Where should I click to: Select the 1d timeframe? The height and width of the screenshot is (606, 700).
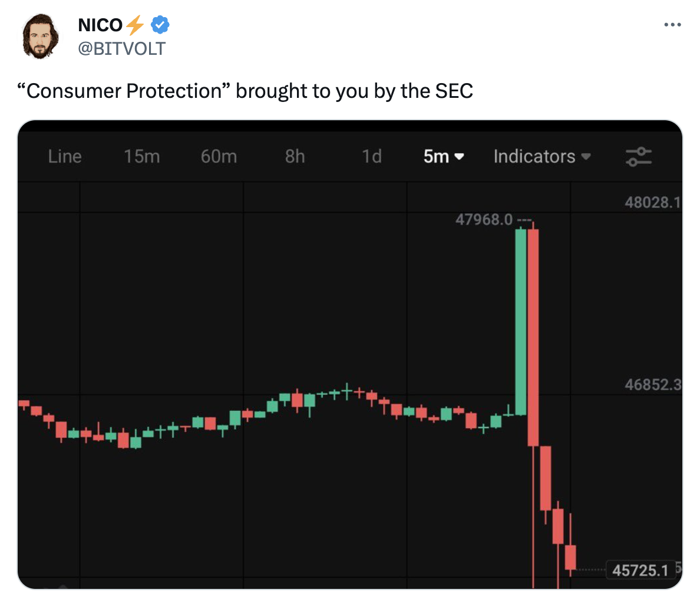pos(371,156)
